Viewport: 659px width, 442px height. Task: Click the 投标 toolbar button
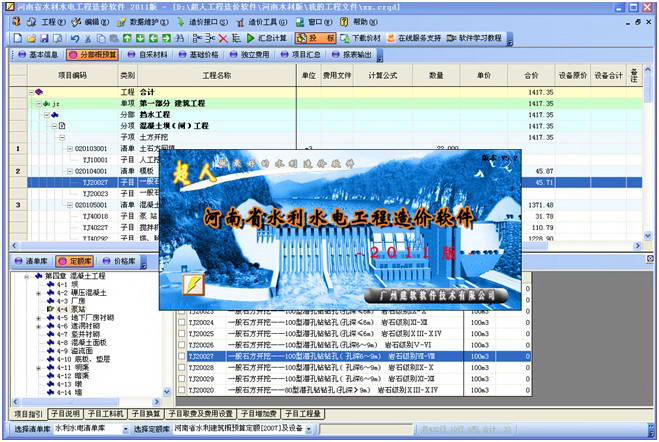coord(315,38)
